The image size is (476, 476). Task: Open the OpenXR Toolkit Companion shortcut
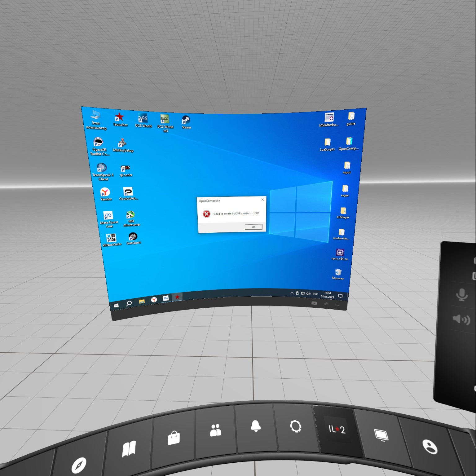[99, 147]
